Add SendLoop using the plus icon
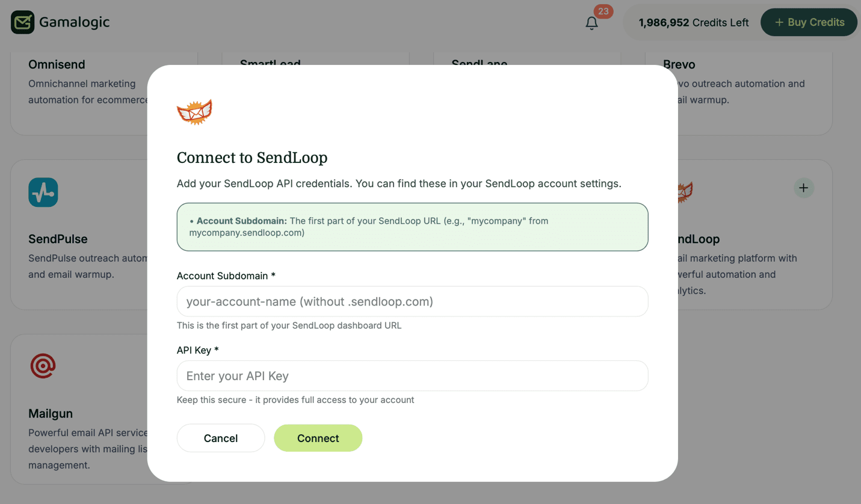Viewport: 861px width, 504px height. [x=804, y=188]
